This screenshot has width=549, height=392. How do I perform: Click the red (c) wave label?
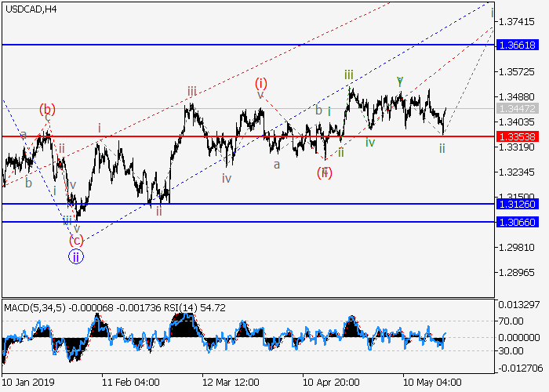coord(76,240)
